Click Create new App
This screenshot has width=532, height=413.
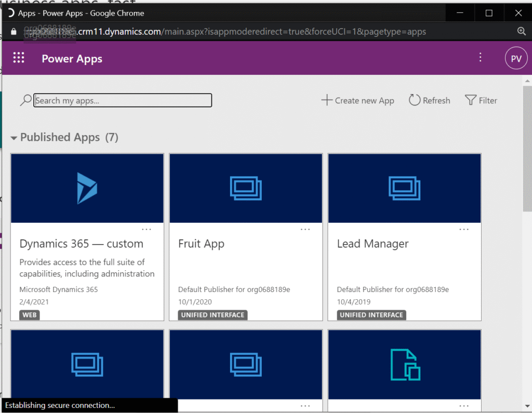357,100
